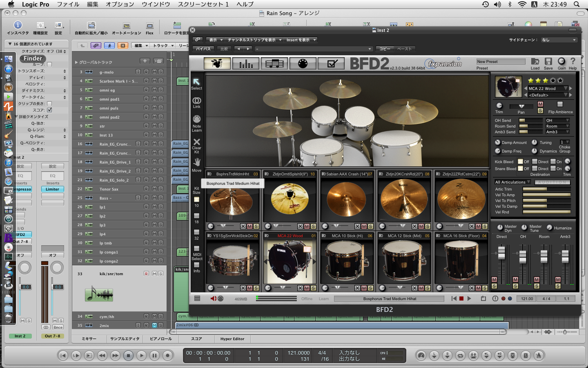The height and width of the screenshot is (368, 588).
Task: Open the BFD2 kit page drum icon
Action: click(x=217, y=63)
